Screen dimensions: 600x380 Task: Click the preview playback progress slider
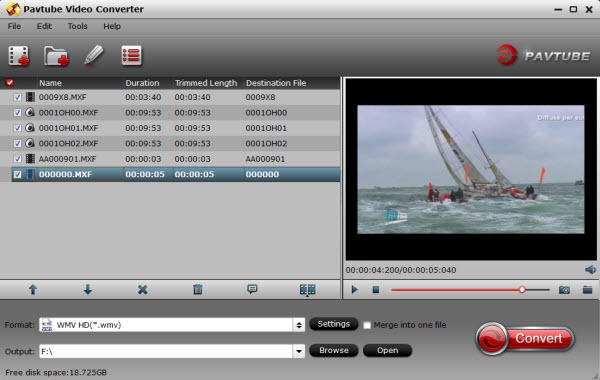tap(470, 290)
